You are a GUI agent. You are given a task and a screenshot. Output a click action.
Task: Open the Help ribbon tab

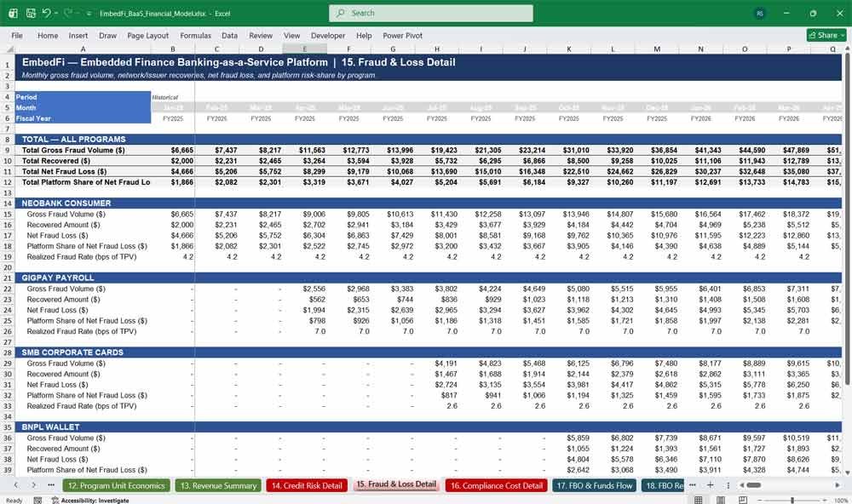364,35
